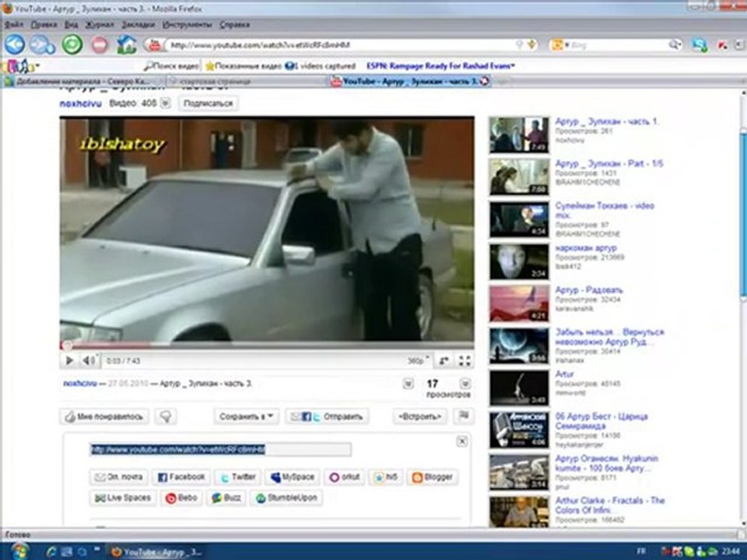Play the video with the play button
Image resolution: width=747 pixels, height=560 pixels.
click(x=69, y=360)
